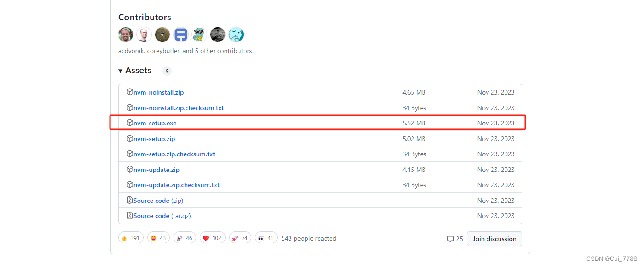Viewport: 644px width, 266px height.
Task: Toggle eyes reaction with 43
Action: point(267,238)
